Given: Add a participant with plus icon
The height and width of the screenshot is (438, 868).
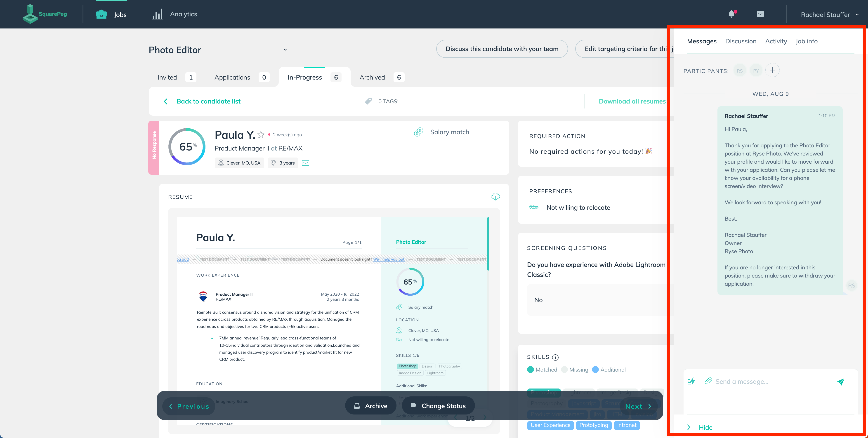Looking at the screenshot, I should click(x=772, y=71).
